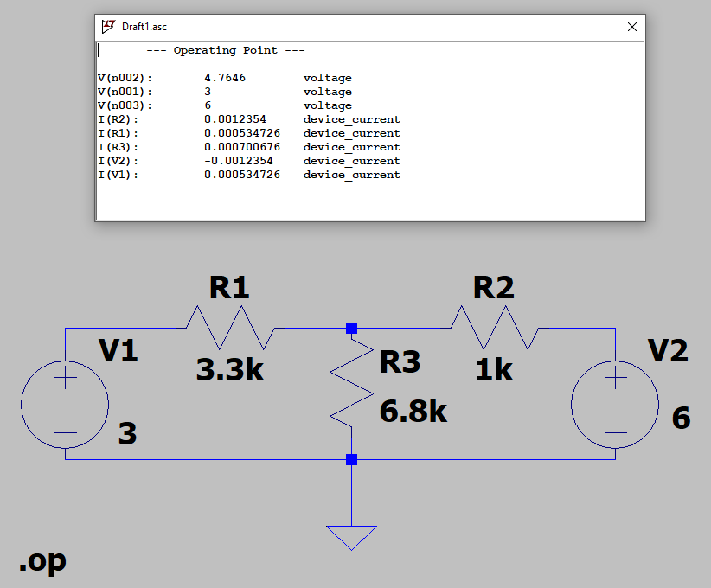Screen dimensions: 711x588
Task: Click the R1 resistor symbol
Action: coord(230,328)
